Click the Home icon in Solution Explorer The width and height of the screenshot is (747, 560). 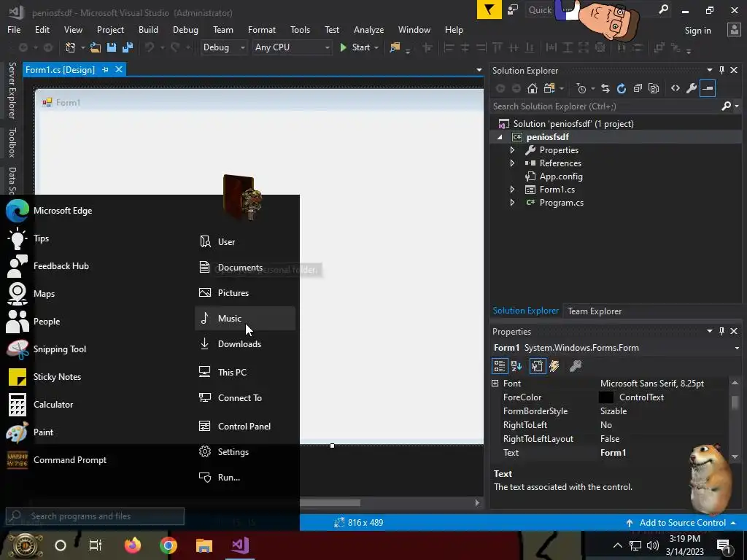(532, 88)
